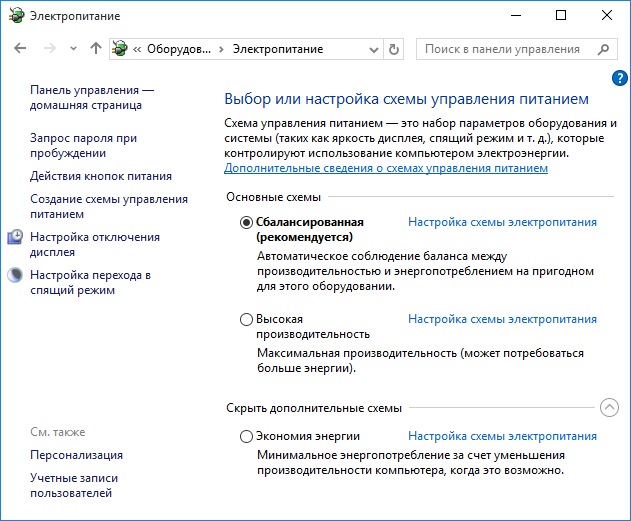Screen dimensions: 631x521
Task: Click the back navigation arrow
Action: pyautogui.click(x=21, y=49)
